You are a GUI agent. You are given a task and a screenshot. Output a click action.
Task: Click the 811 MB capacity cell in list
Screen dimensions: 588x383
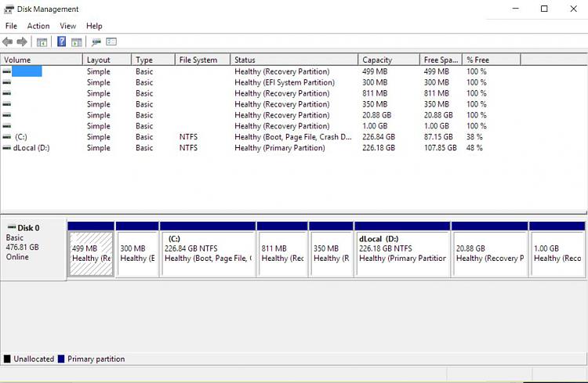375,93
